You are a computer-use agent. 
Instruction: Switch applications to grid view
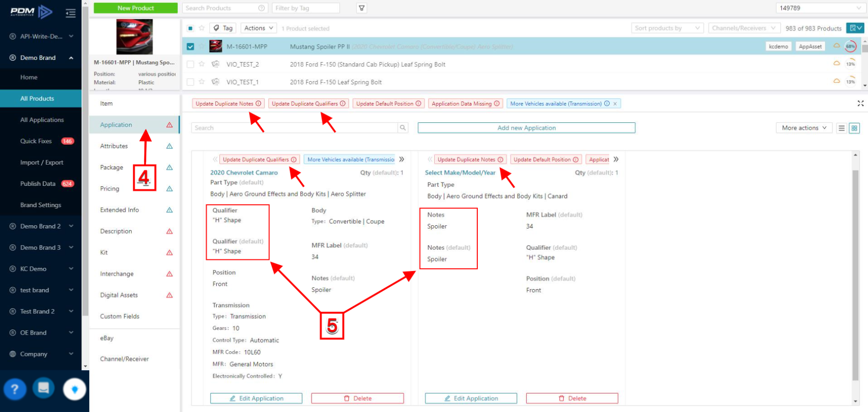(855, 128)
